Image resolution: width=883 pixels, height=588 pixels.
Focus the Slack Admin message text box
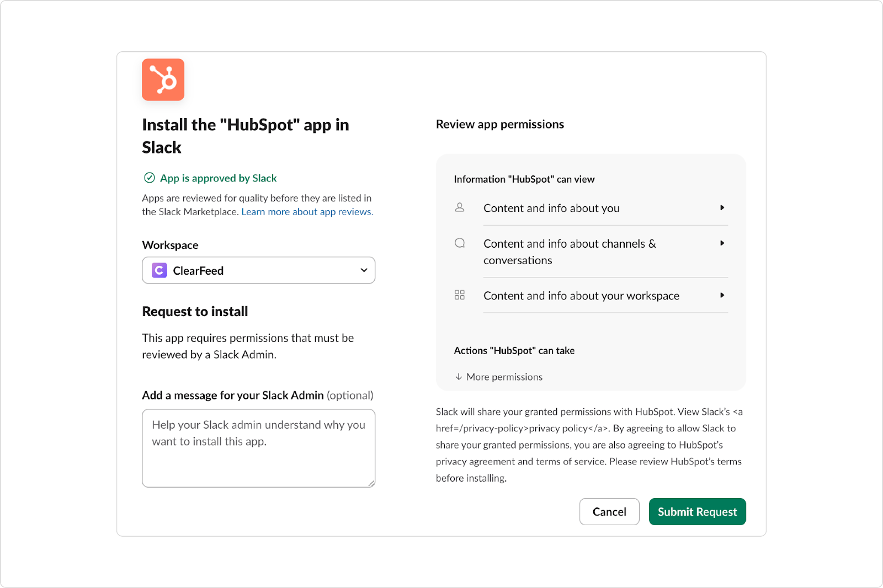(258, 448)
